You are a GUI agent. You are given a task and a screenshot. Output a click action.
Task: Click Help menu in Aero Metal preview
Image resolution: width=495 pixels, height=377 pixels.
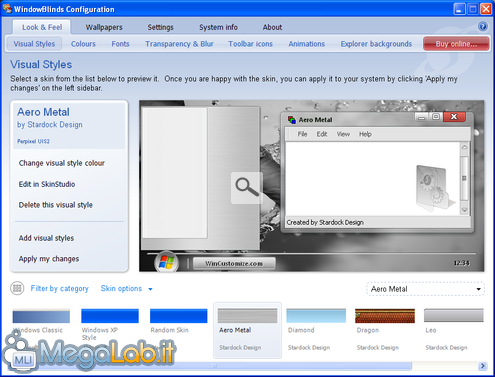[365, 134]
